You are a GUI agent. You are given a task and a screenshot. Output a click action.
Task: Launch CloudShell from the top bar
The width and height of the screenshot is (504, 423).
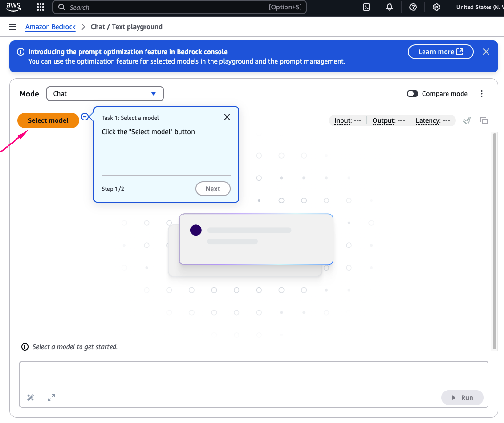[x=366, y=8]
